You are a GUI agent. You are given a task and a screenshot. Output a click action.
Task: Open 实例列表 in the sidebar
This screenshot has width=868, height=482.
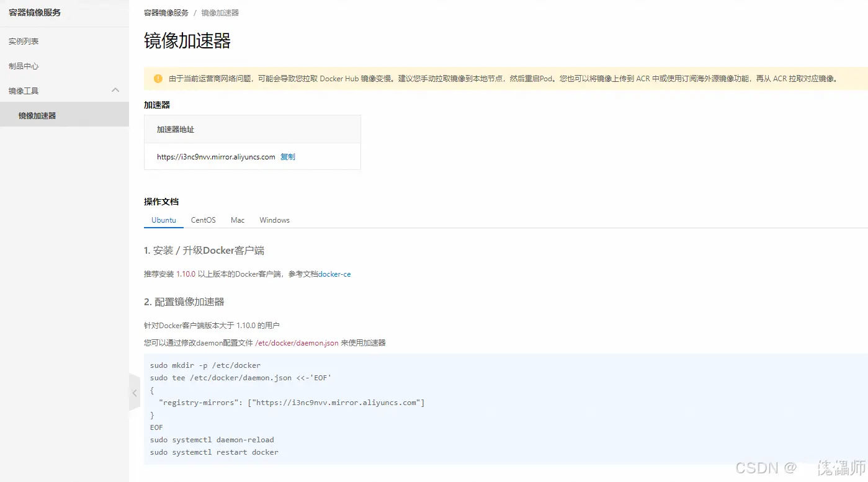[x=24, y=41]
